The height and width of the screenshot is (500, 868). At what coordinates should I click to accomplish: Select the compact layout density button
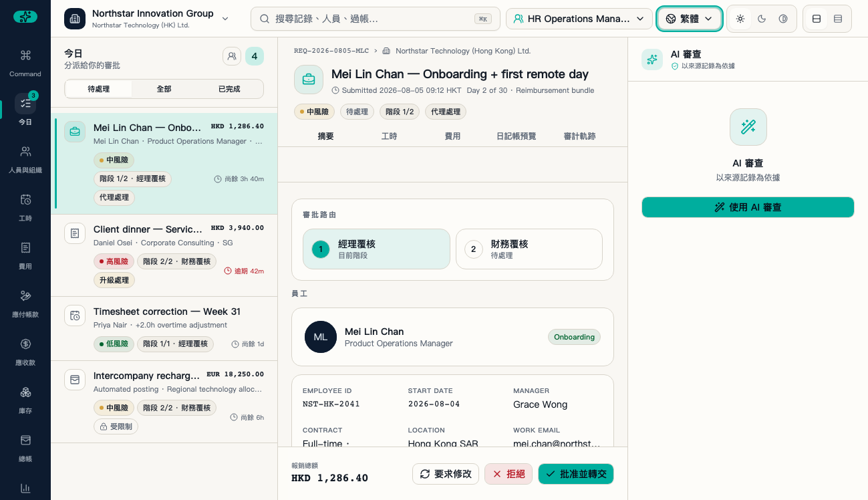(838, 19)
